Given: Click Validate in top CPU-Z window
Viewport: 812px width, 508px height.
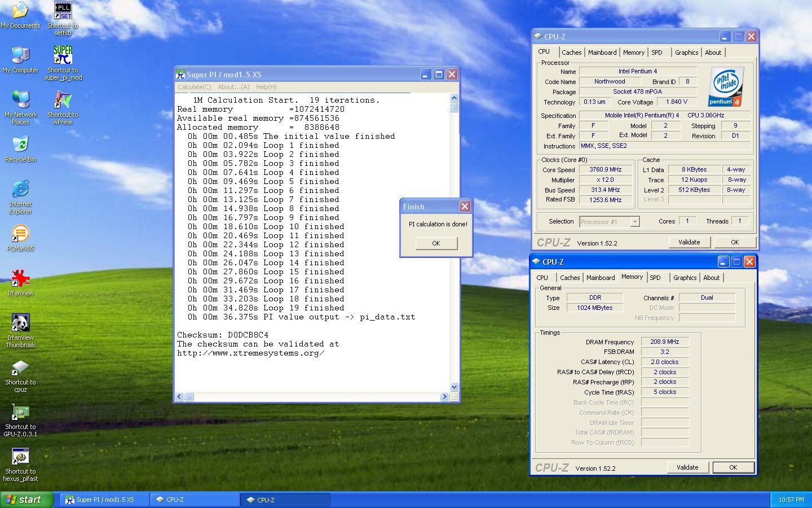Looking at the screenshot, I should point(689,242).
